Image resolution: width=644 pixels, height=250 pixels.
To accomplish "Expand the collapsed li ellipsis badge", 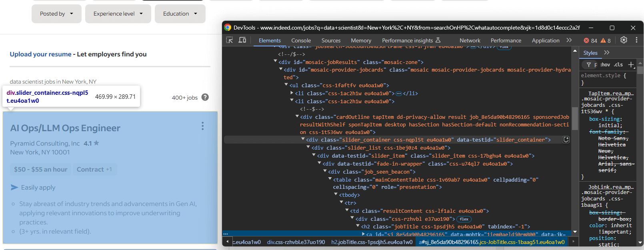I will pyautogui.click(x=399, y=94).
